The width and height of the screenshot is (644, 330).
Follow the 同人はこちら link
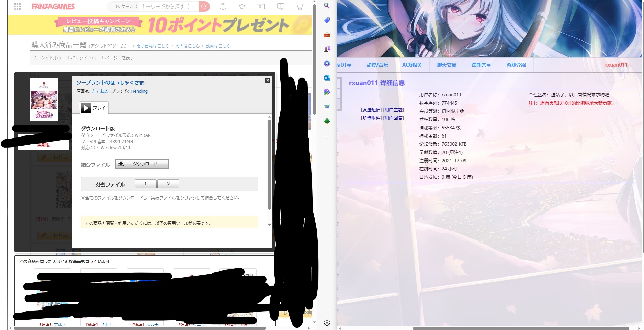click(188, 46)
